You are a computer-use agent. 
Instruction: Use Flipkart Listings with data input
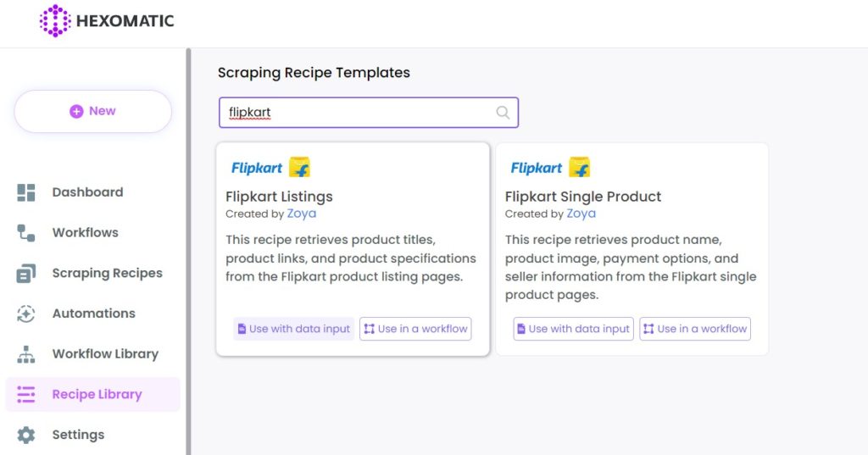click(x=294, y=329)
